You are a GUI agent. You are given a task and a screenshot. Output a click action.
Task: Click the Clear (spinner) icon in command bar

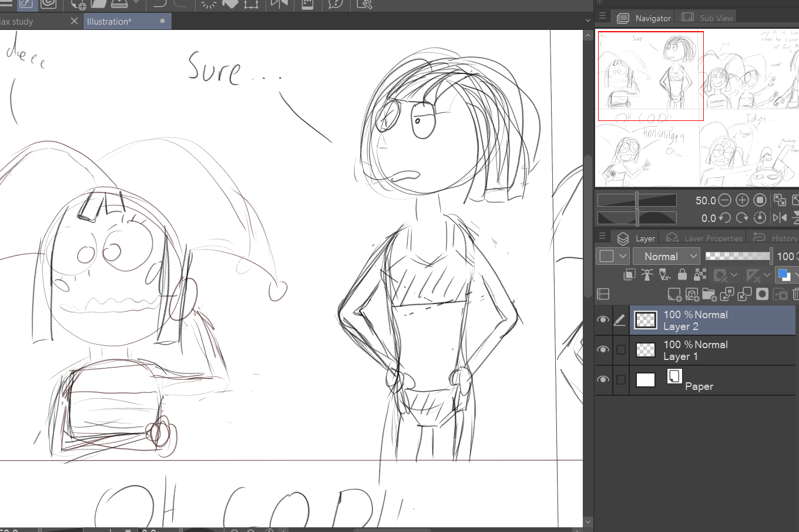click(x=208, y=4)
